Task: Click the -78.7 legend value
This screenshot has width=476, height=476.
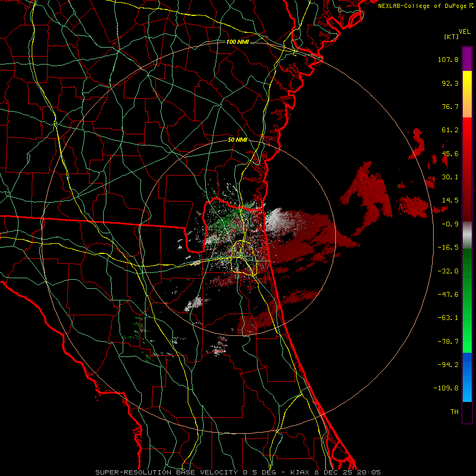Action: [448, 342]
